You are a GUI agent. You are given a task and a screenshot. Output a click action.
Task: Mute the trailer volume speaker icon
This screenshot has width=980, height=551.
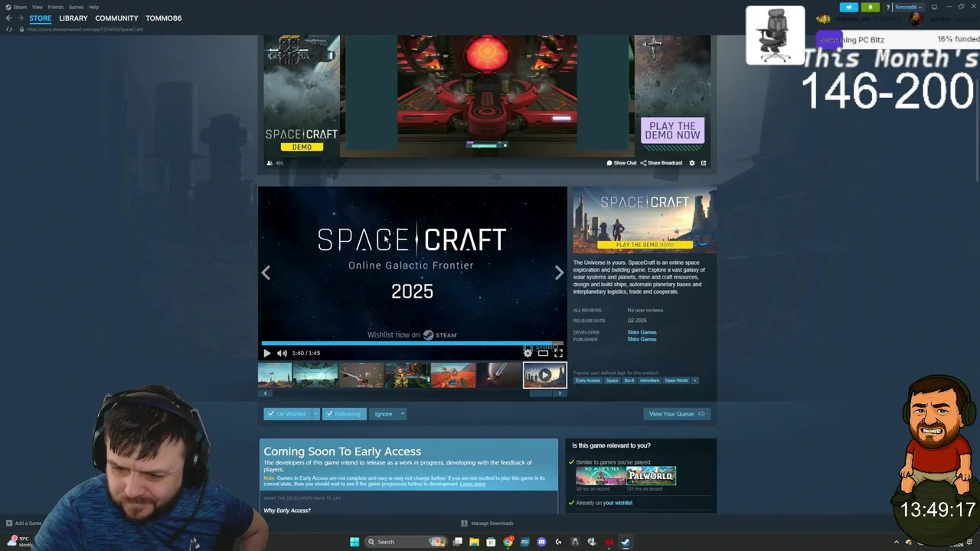click(x=282, y=353)
